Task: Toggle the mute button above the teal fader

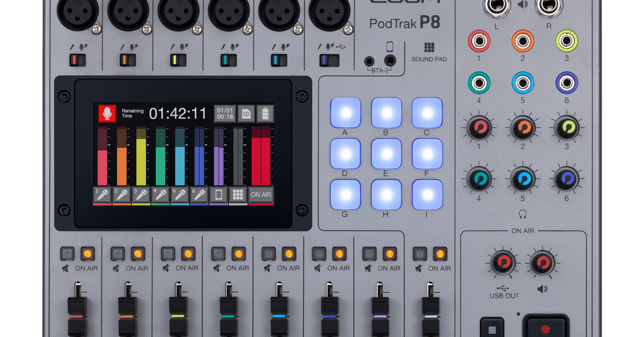Action: 218,253
